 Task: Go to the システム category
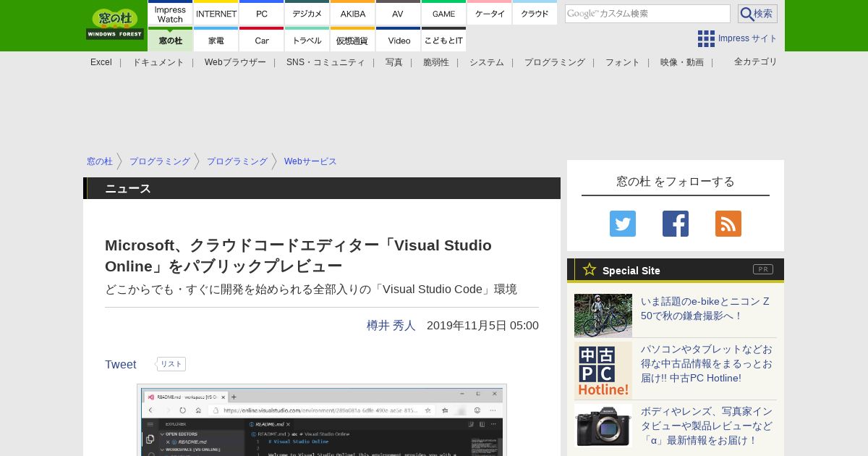[487, 62]
